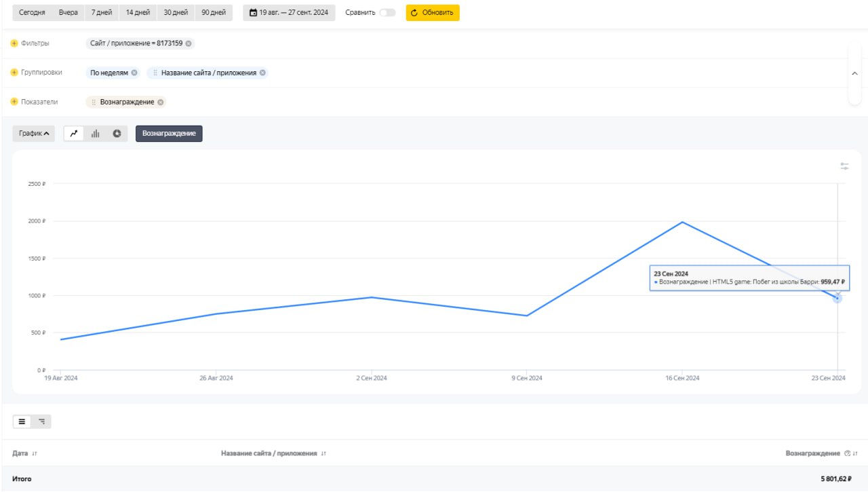868x492 pixels.
Task: Select the 30 дней period tab
Action: (176, 12)
